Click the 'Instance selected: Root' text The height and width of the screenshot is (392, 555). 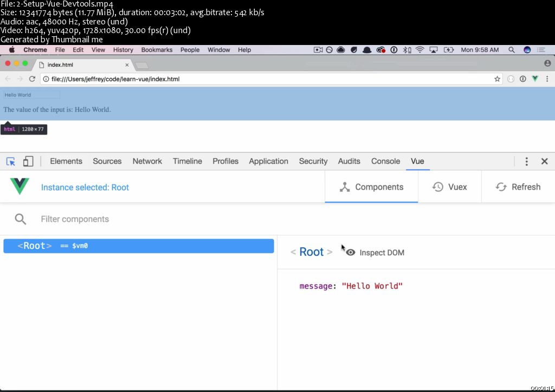tap(85, 187)
